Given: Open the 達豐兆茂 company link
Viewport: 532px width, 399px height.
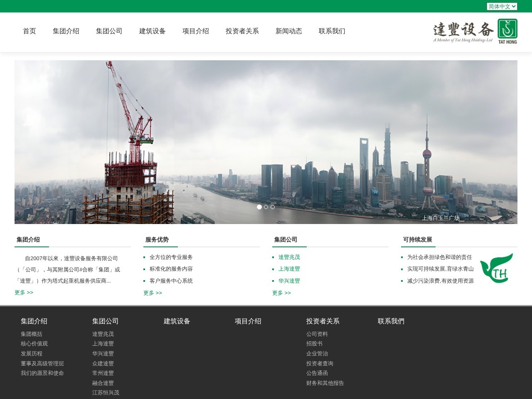Looking at the screenshot, I should 289,257.
